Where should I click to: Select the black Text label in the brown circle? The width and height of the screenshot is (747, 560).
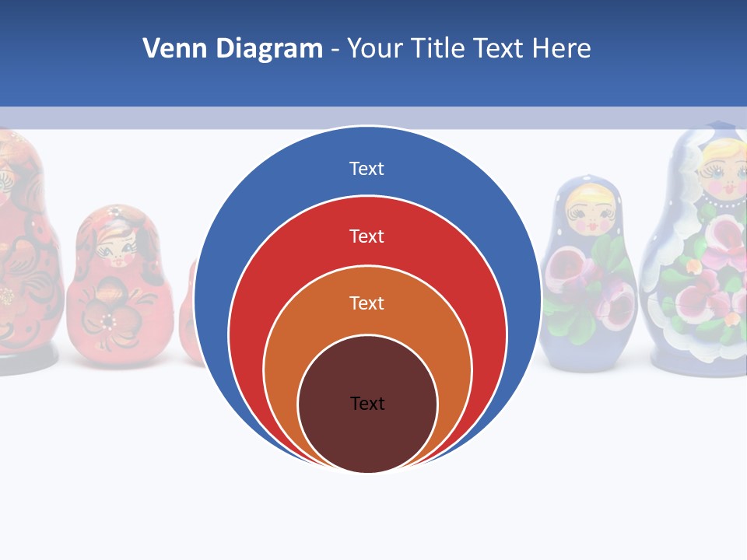tap(367, 403)
